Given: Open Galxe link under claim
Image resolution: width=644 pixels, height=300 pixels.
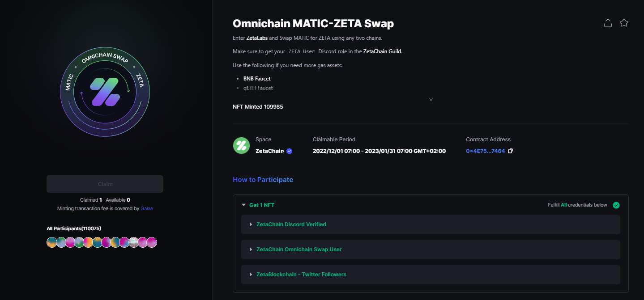Looking at the screenshot, I should tap(147, 208).
